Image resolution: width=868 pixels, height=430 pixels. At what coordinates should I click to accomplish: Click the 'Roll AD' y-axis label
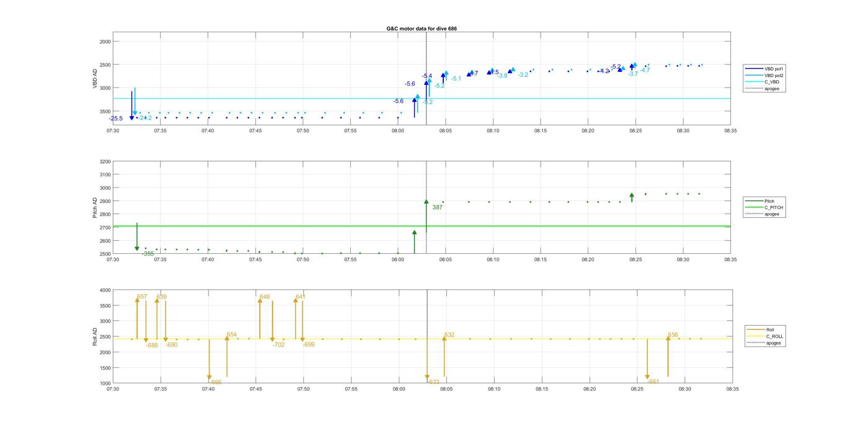(95, 336)
